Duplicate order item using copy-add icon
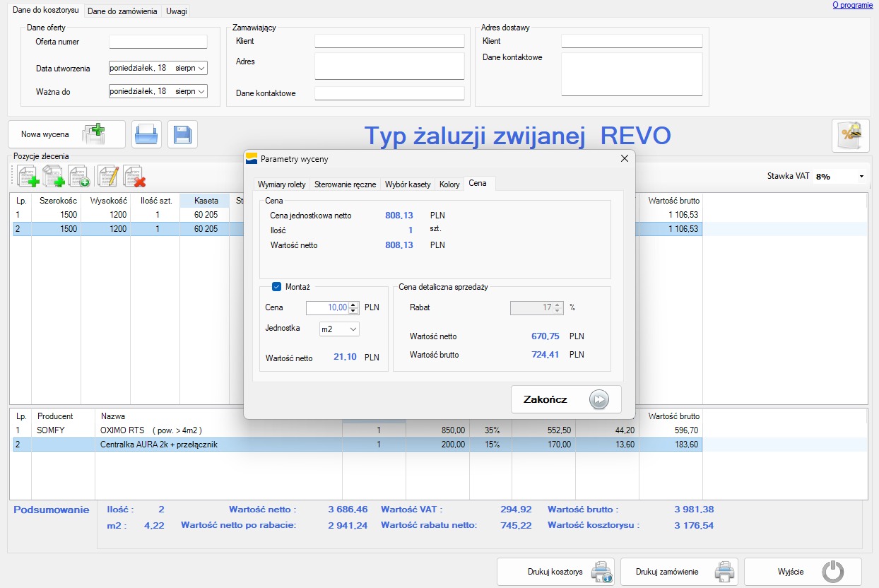The height and width of the screenshot is (588, 879). click(54, 175)
